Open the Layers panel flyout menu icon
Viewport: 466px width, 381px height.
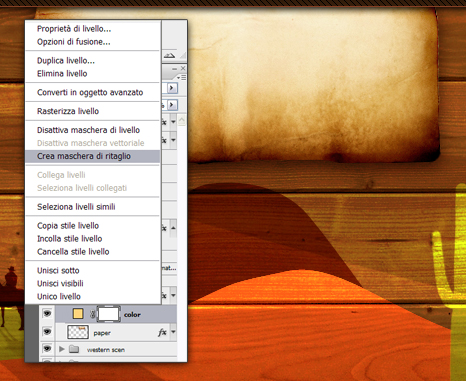[181, 77]
